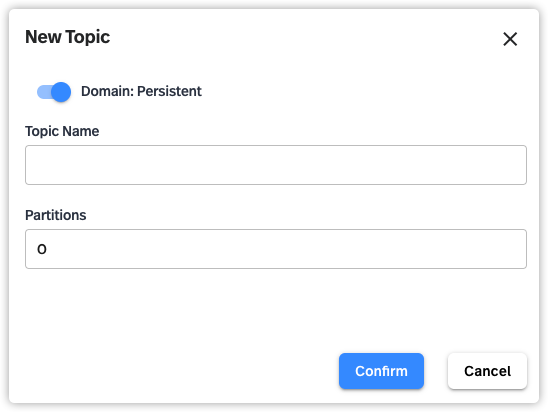Click the 'New Topic' dialog heading
Viewport: 548px width, 412px height.
pos(67,37)
